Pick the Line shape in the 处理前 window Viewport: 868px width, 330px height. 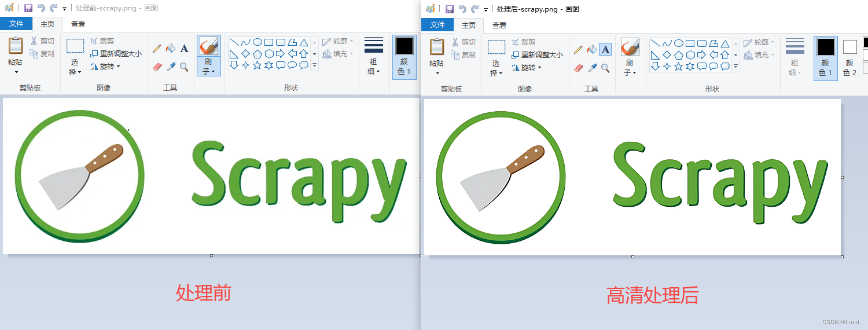tap(234, 42)
